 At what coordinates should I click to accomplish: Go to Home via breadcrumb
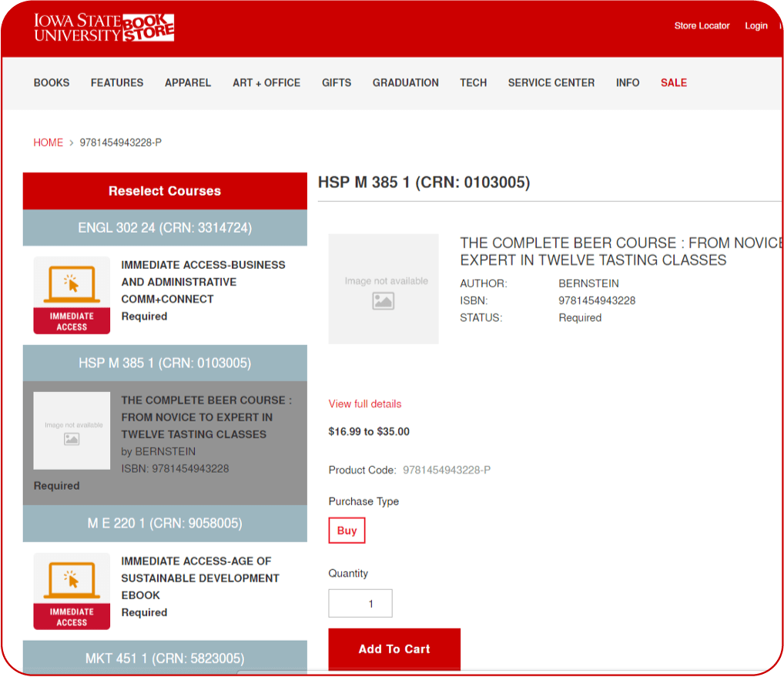click(x=49, y=142)
